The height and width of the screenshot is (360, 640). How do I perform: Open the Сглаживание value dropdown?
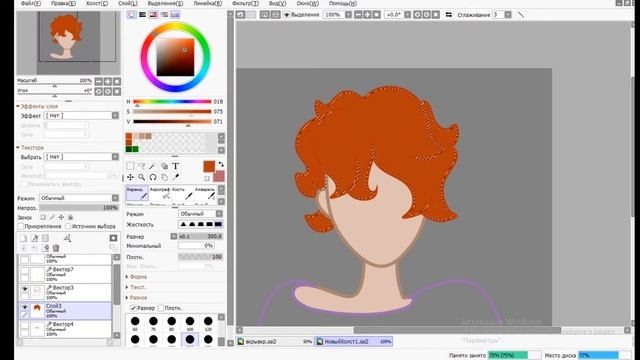coord(508,15)
